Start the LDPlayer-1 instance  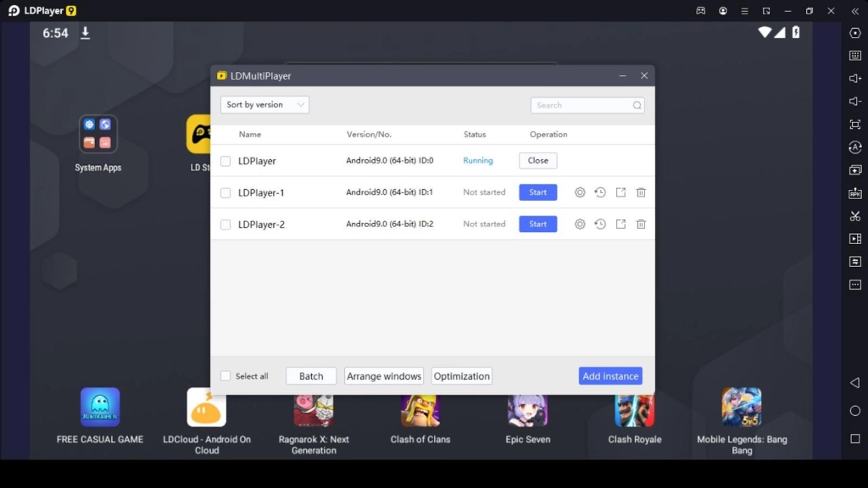(x=537, y=192)
